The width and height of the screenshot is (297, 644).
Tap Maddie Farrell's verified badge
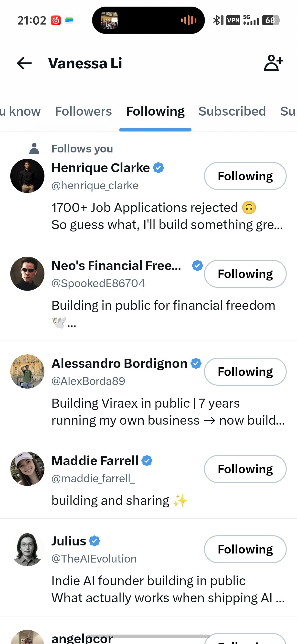(147, 461)
